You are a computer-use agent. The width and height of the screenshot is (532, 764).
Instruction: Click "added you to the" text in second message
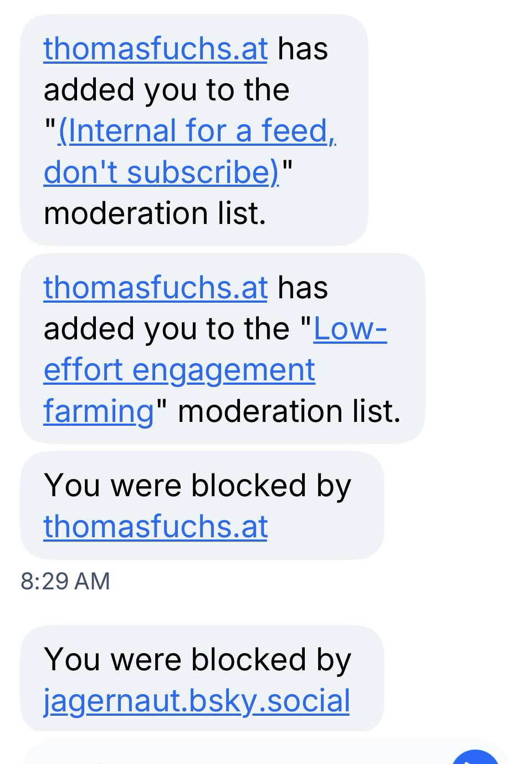tap(166, 329)
